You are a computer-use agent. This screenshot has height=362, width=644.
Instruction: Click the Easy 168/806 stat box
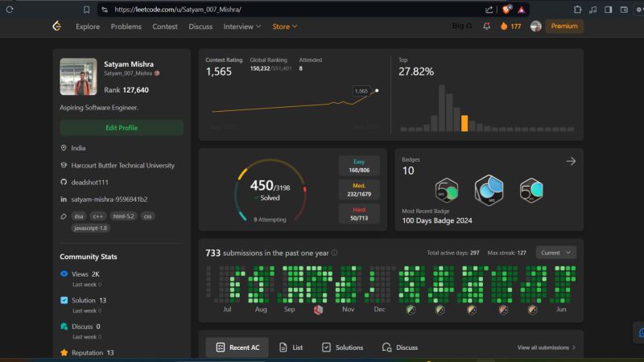coord(359,166)
